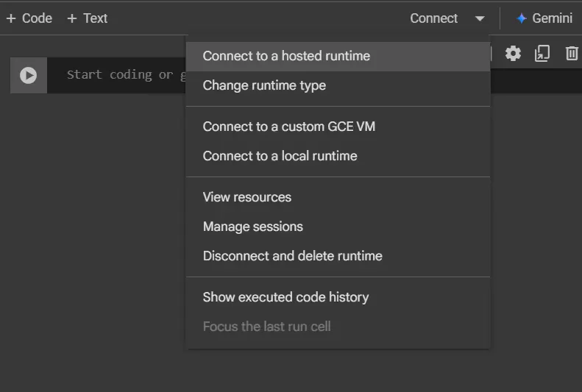Add a new Code cell
Screen dimensions: 582x392
[x=29, y=18]
